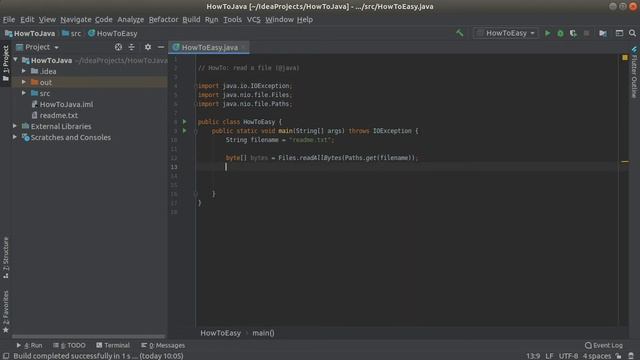Run with Coverage icon in toolbar
640x360 pixels.
[573, 33]
